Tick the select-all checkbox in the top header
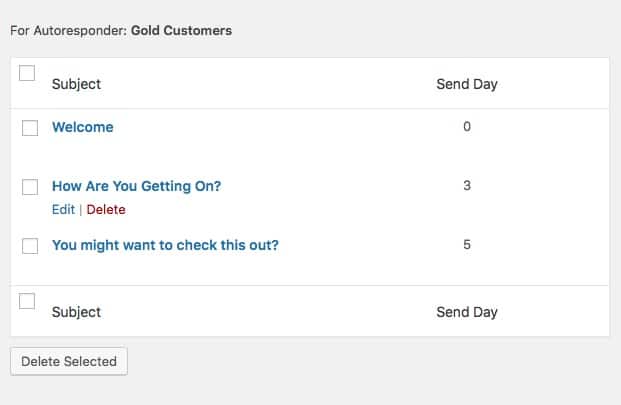Viewport: 621px width, 405px height. click(27, 73)
